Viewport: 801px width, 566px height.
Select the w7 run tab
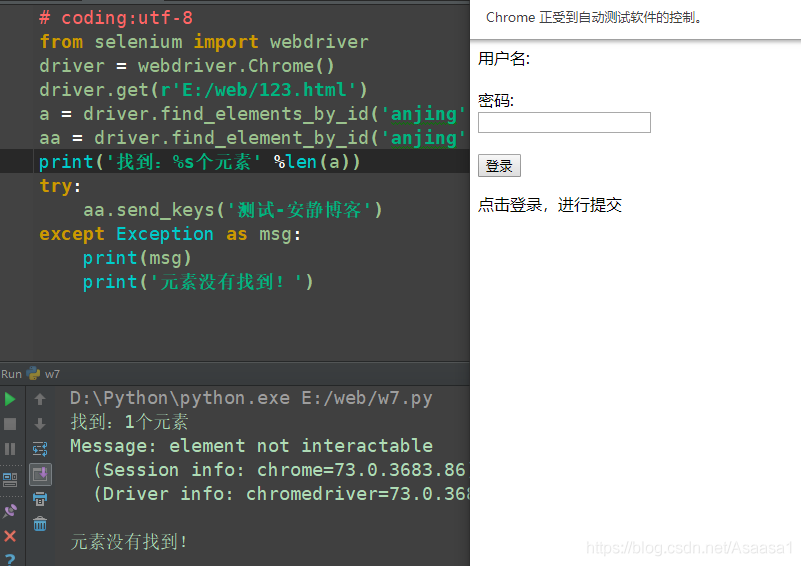coord(43,374)
